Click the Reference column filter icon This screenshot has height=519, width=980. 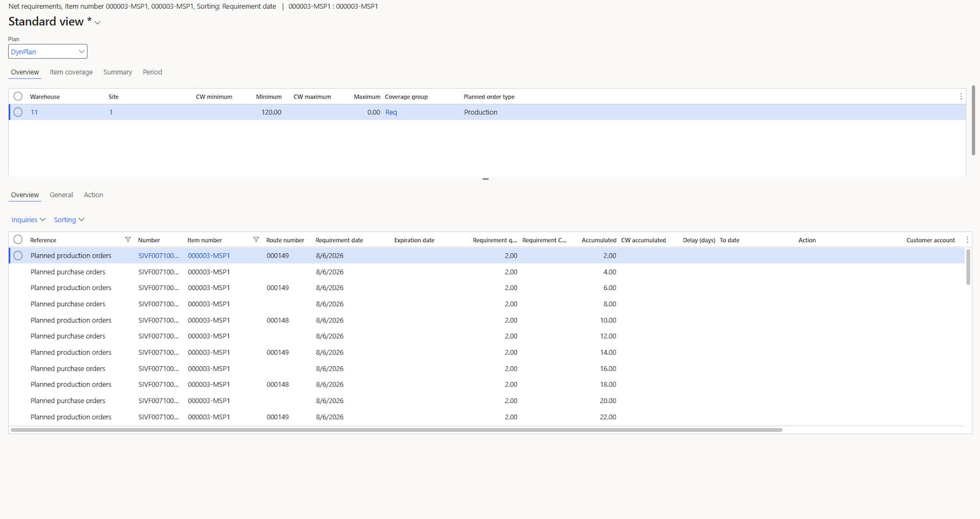click(x=128, y=240)
